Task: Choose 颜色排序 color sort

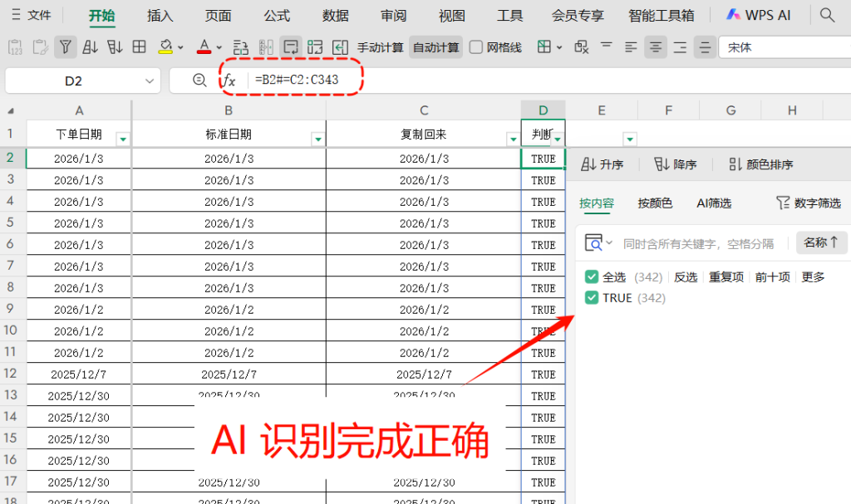Action: (x=760, y=164)
